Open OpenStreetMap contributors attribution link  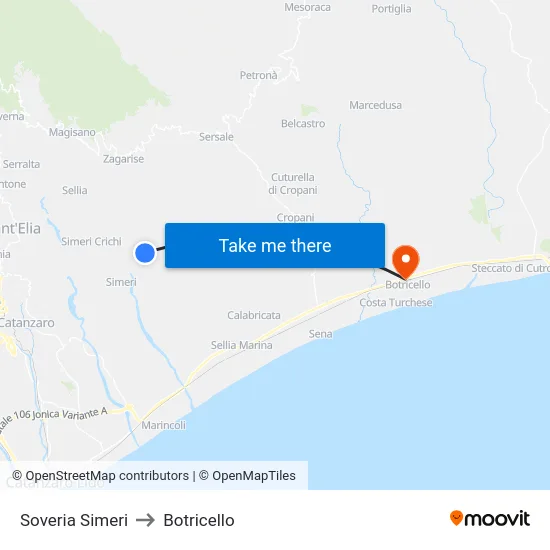100,476
